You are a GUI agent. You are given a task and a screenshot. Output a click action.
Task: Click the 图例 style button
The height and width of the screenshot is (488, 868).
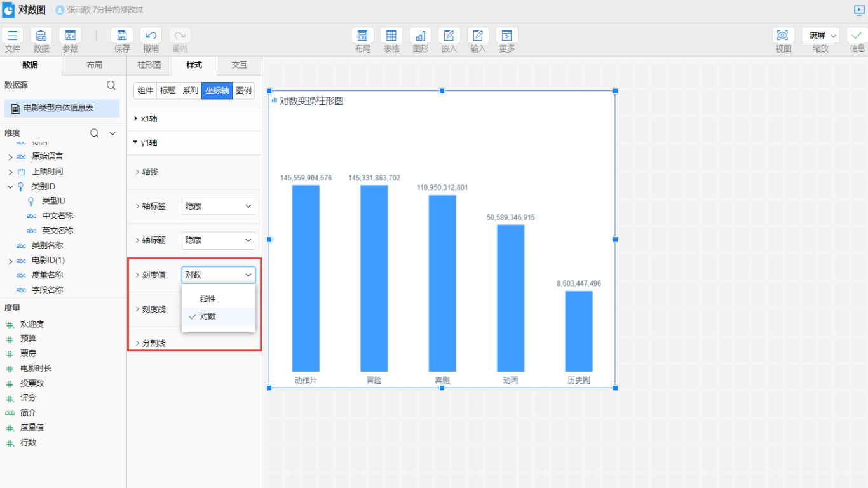(243, 91)
